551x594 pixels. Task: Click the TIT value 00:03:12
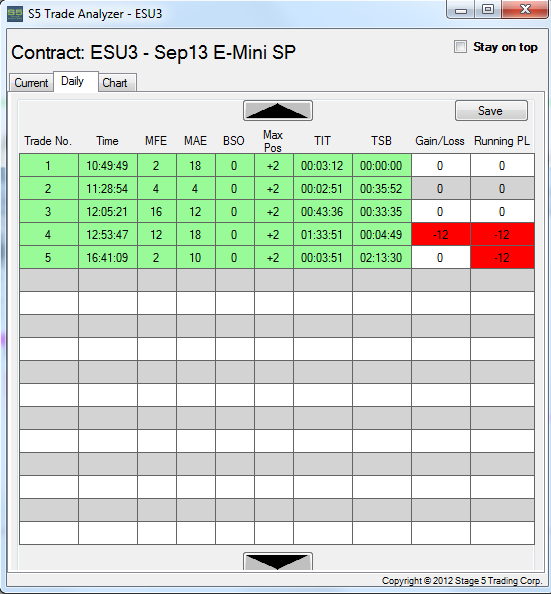(x=323, y=165)
